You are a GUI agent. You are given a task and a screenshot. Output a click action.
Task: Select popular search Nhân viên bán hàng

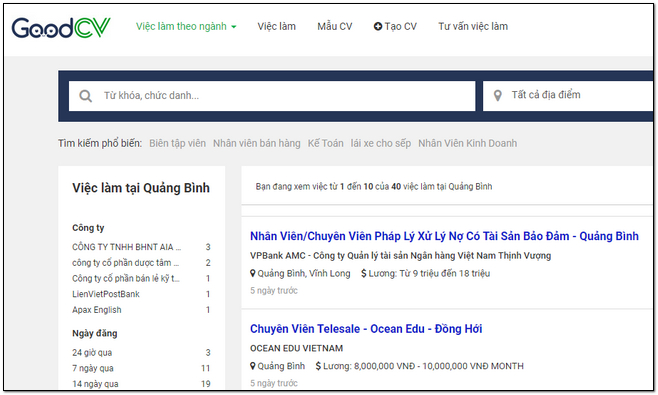[x=257, y=143]
